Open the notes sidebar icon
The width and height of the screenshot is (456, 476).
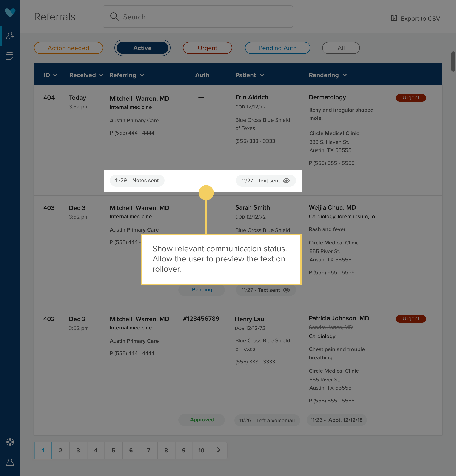coord(10,56)
